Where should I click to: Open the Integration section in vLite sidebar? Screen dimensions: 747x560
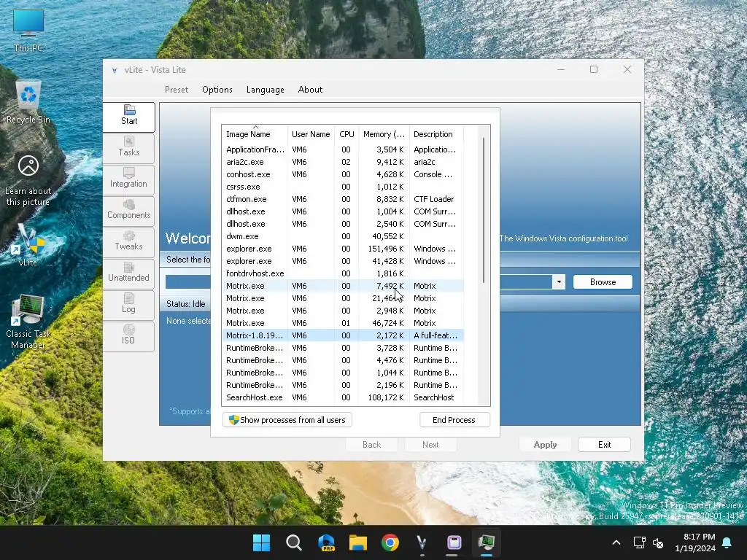point(129,179)
